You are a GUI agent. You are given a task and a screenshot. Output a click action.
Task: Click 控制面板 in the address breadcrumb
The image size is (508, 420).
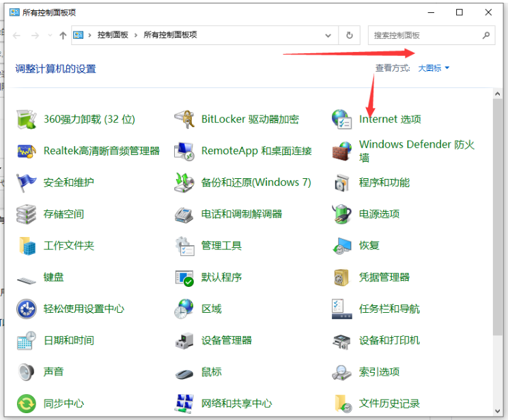[x=113, y=35]
